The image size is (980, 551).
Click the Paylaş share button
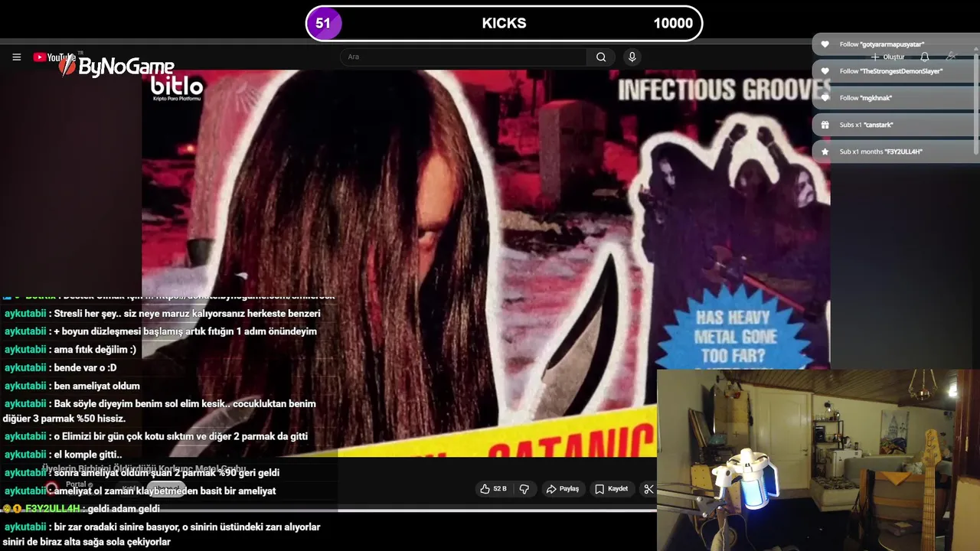[562, 489]
